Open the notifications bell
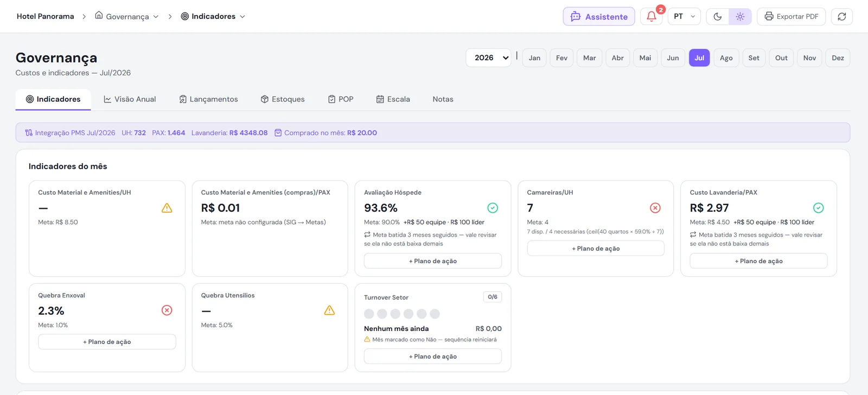 click(652, 16)
